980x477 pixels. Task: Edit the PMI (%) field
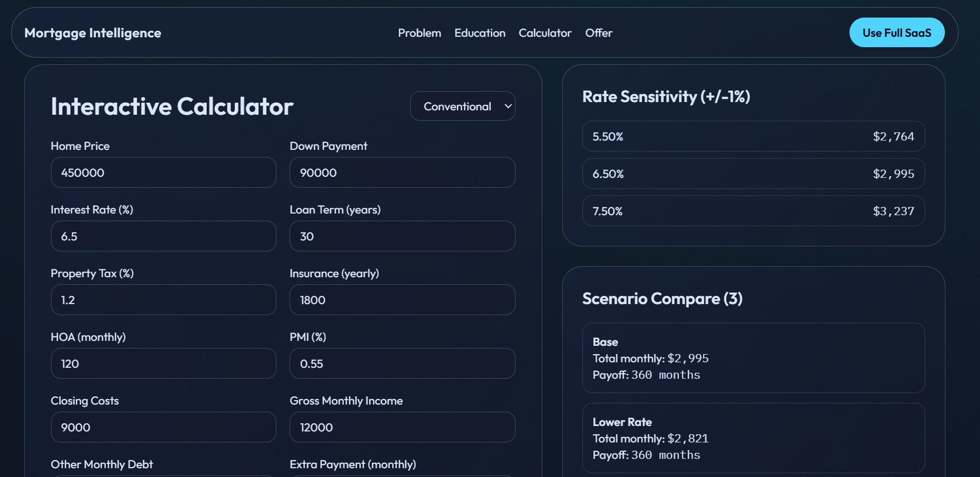tap(402, 363)
